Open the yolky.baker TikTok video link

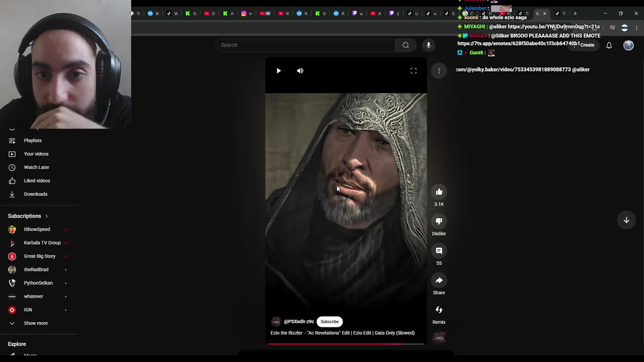coord(513,69)
